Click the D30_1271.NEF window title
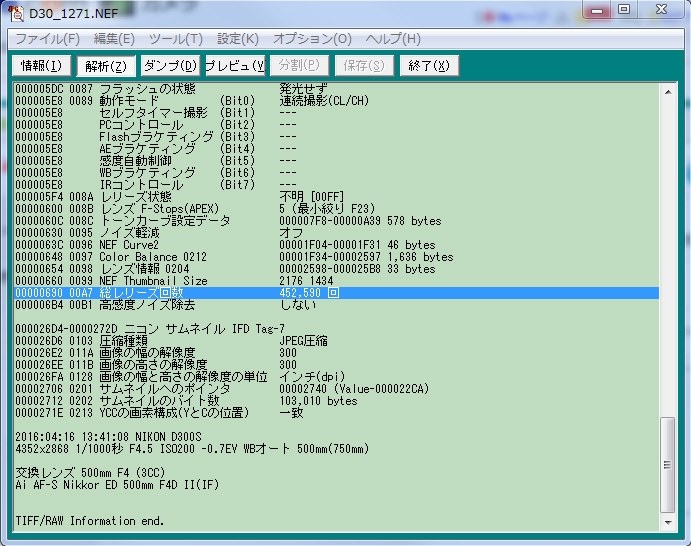The height and width of the screenshot is (546, 691). tap(74, 13)
